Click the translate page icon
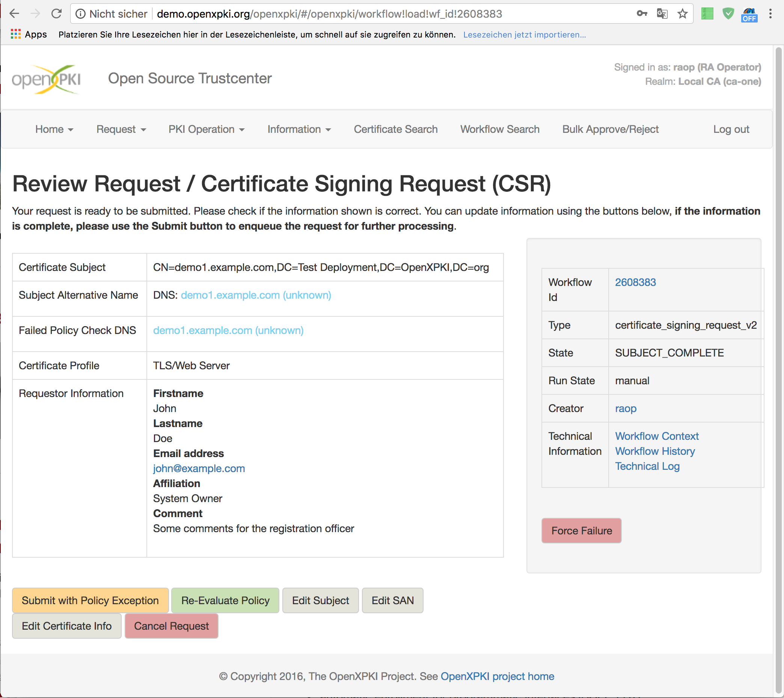This screenshot has height=698, width=784. click(x=662, y=14)
